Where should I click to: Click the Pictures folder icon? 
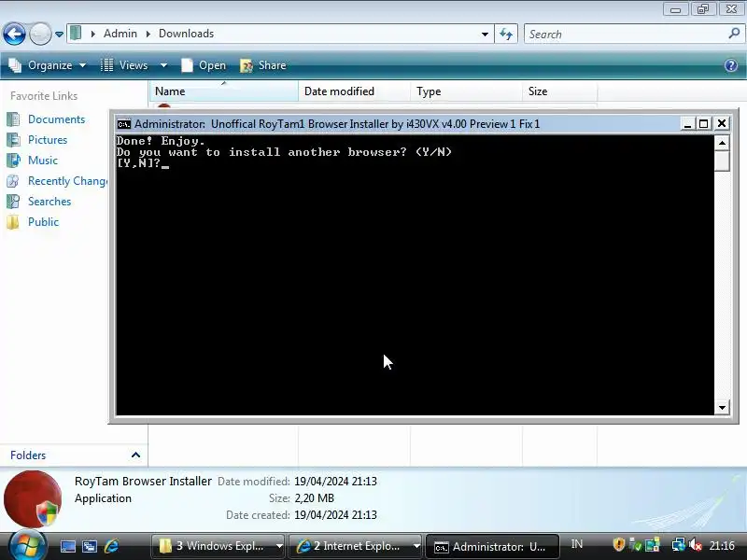(x=13, y=140)
